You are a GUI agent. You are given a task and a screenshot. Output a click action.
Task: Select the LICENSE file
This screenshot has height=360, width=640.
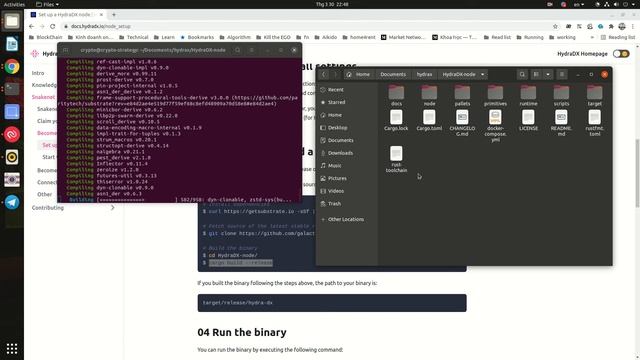coord(528,120)
